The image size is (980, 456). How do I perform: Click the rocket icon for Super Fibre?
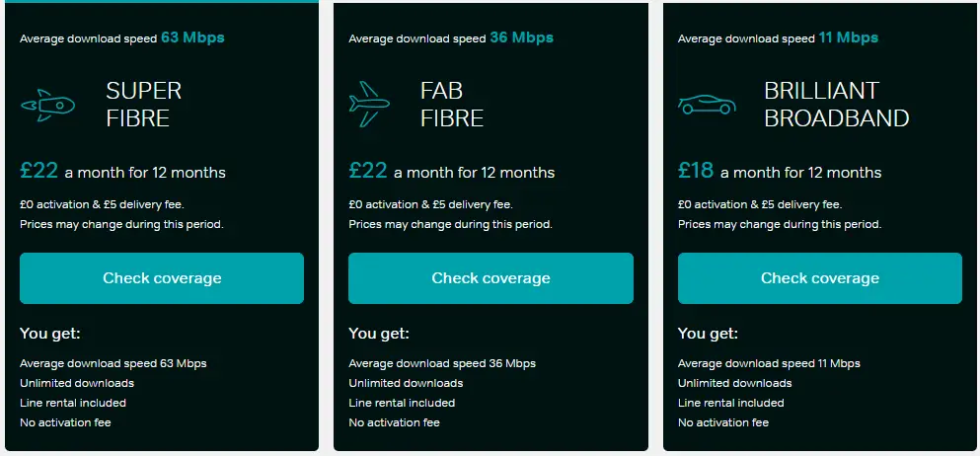pyautogui.click(x=47, y=105)
